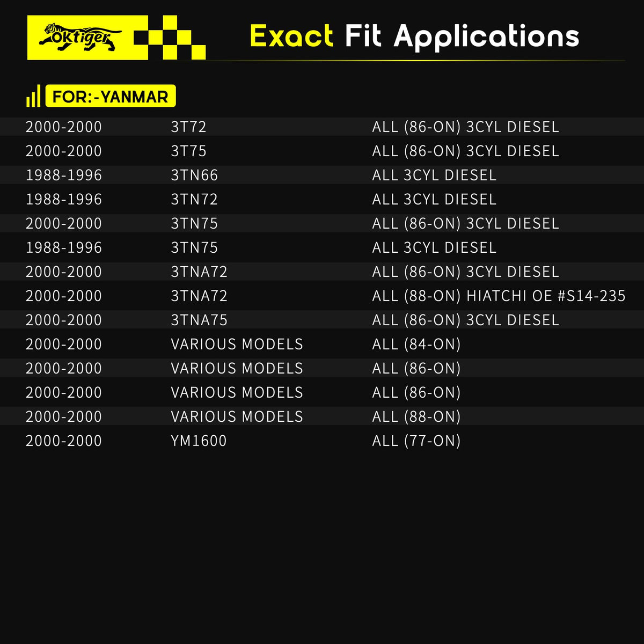Click "ALL (86-ON) 3CYL DIESEL" in the 3T72 row

(x=466, y=127)
